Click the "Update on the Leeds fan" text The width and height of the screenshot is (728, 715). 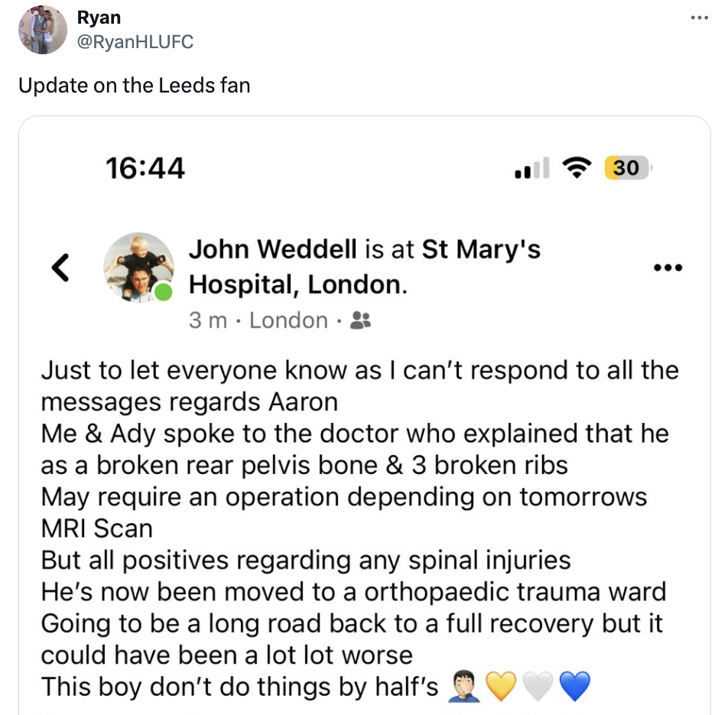click(135, 85)
